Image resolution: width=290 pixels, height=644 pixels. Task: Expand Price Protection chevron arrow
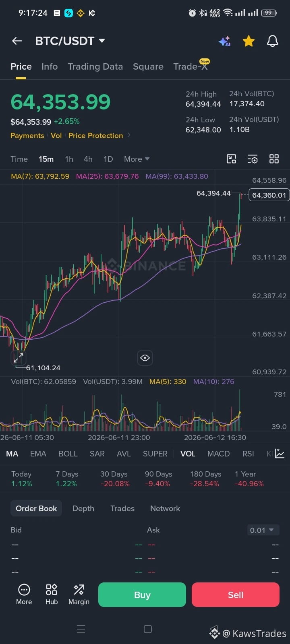click(x=129, y=135)
